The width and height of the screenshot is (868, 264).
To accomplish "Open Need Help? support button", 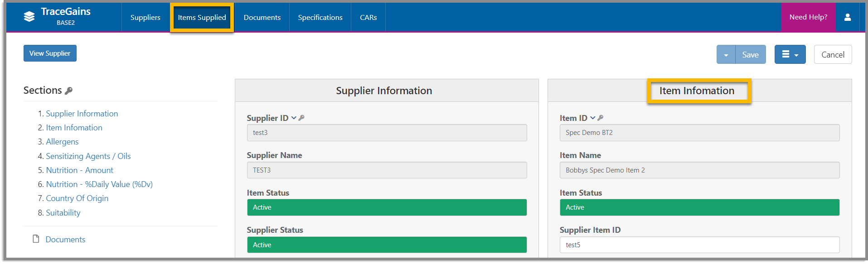I will pyautogui.click(x=808, y=17).
